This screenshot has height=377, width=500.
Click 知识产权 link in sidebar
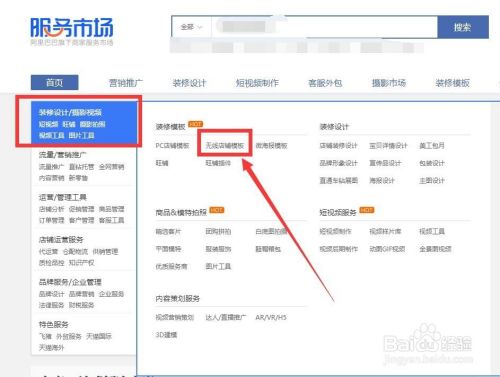point(81,263)
